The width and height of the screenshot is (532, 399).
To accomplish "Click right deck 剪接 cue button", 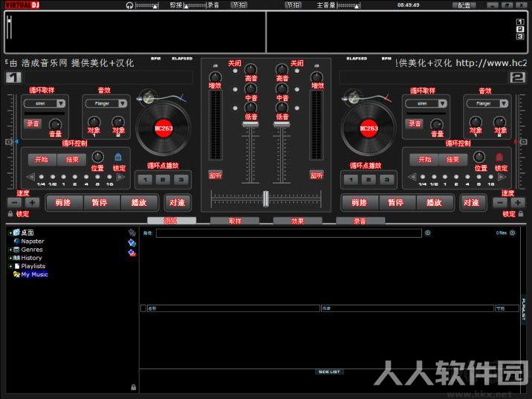I will click(x=359, y=203).
